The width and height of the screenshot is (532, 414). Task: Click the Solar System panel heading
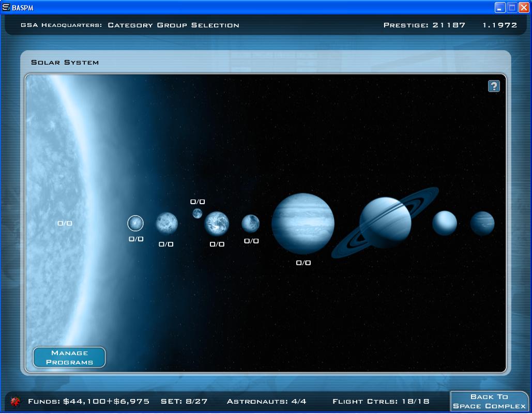pyautogui.click(x=65, y=63)
